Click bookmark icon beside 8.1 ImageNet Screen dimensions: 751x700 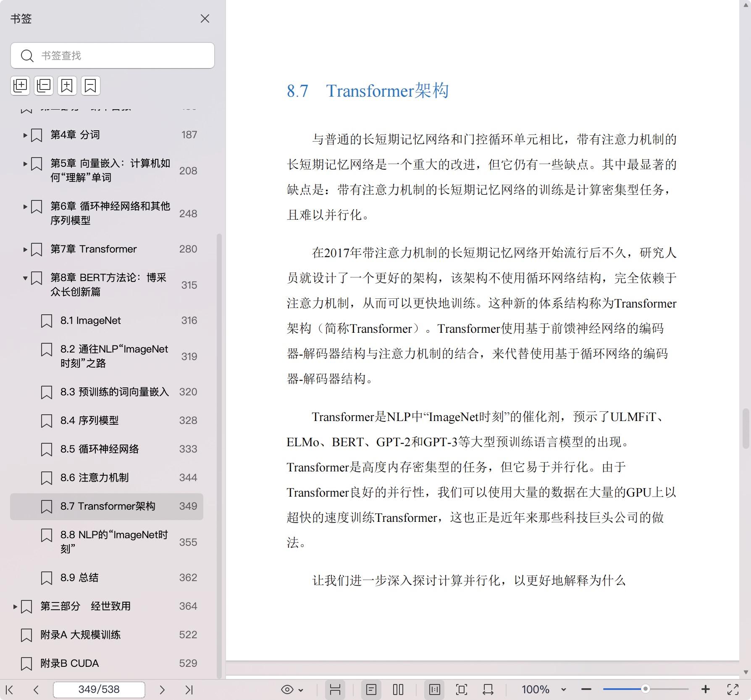(47, 321)
